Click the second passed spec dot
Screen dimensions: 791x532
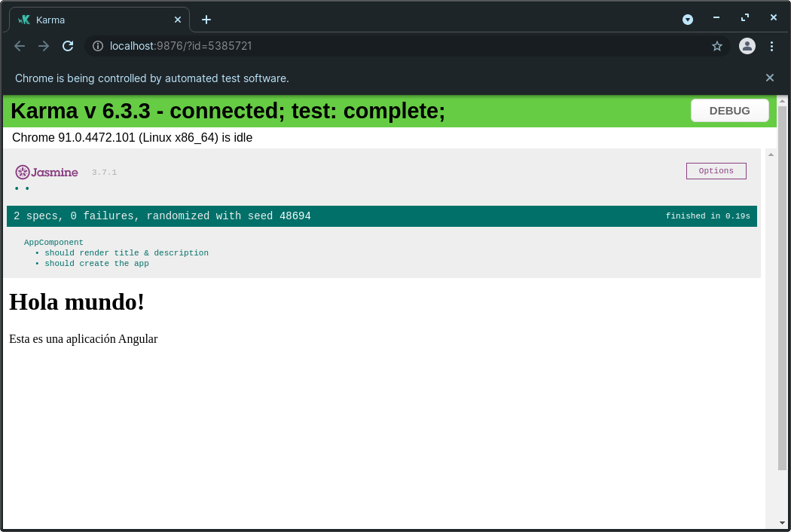pyautogui.click(x=27, y=188)
